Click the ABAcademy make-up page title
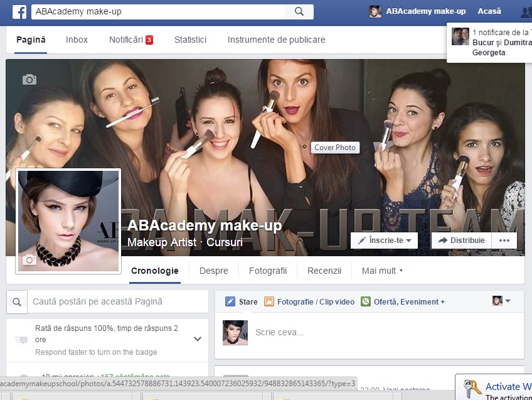Viewport: 532px width, 400px height. [x=205, y=225]
